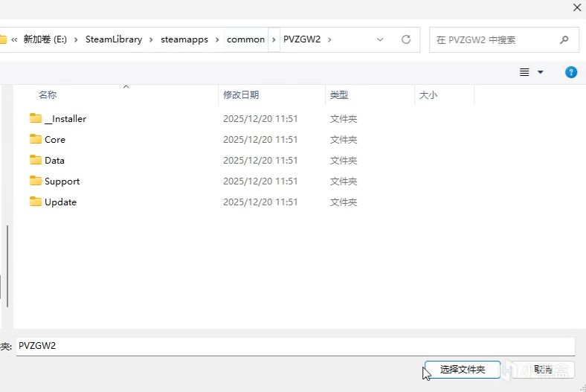
Task: Click the date of the Data row
Action: (x=260, y=161)
